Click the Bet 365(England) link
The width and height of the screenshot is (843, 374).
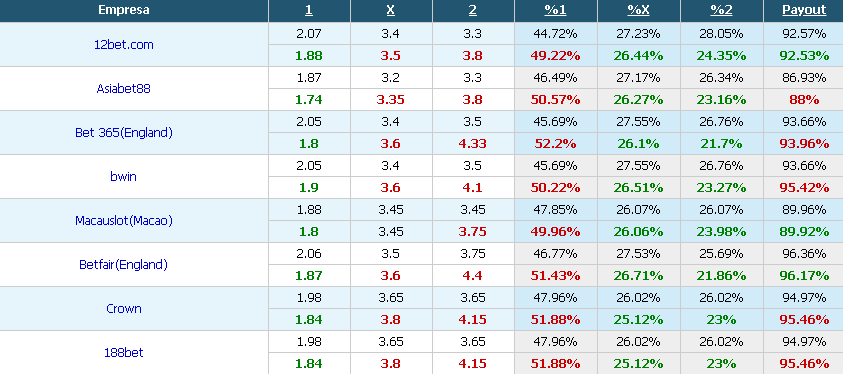(124, 133)
